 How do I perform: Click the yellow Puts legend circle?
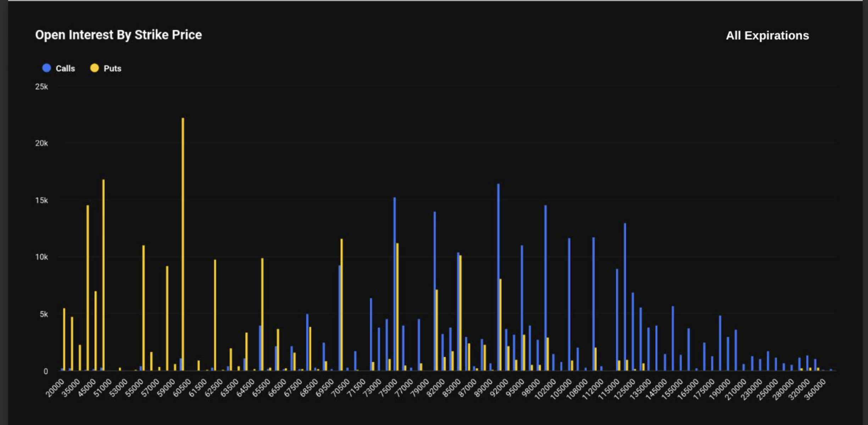coord(94,68)
